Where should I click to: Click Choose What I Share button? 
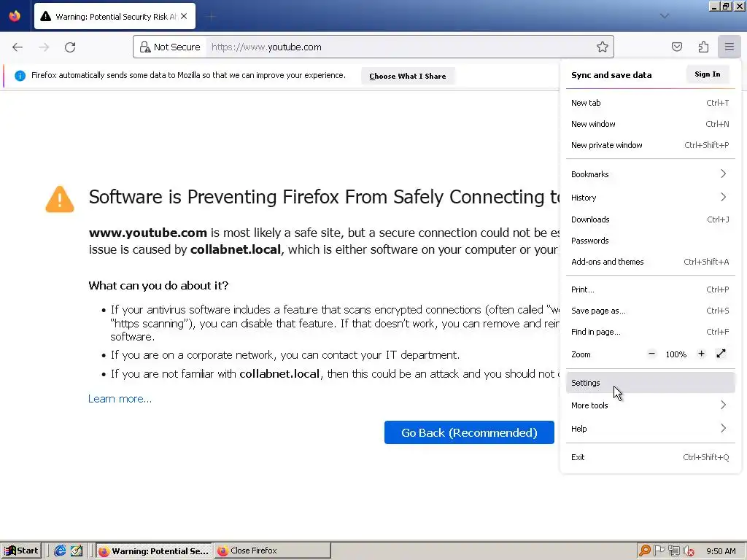pyautogui.click(x=408, y=76)
